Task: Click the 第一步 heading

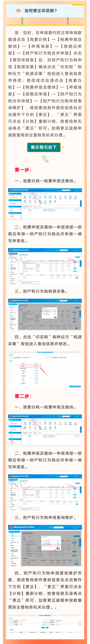Action: tap(23, 170)
